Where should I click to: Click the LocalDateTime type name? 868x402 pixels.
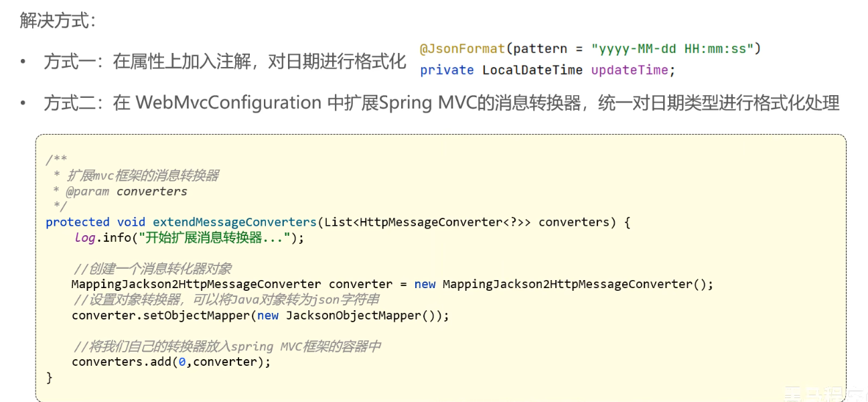click(532, 70)
